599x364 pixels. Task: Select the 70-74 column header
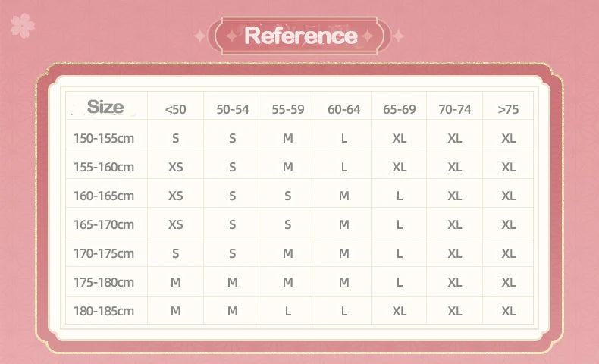[455, 110]
